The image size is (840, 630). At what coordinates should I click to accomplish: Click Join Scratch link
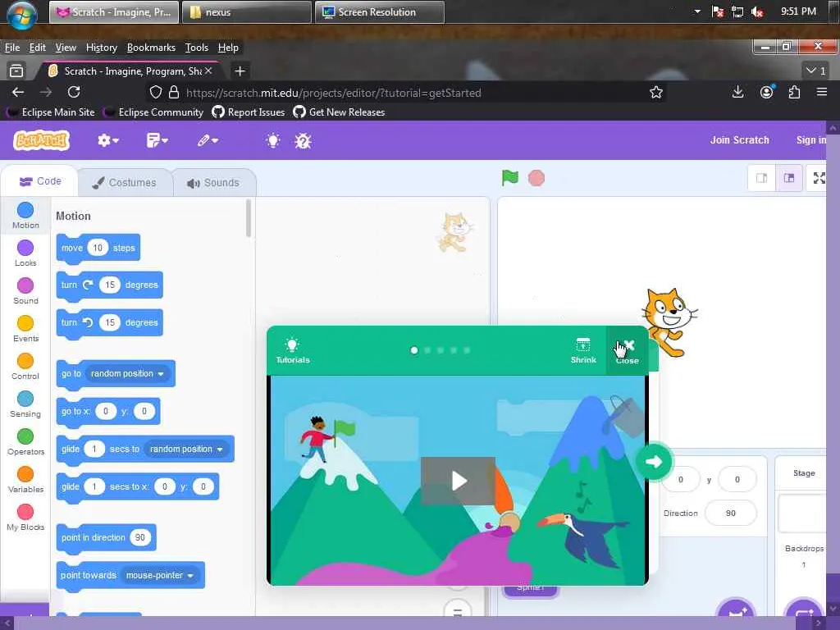[x=740, y=139]
